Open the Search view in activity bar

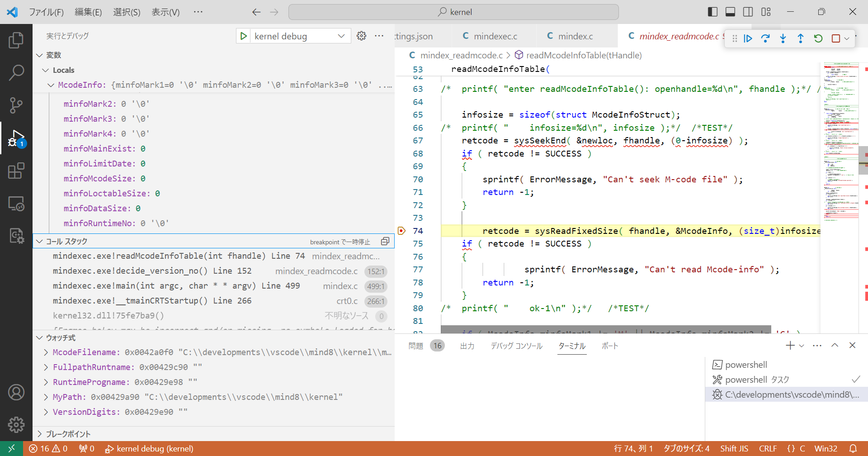click(16, 72)
